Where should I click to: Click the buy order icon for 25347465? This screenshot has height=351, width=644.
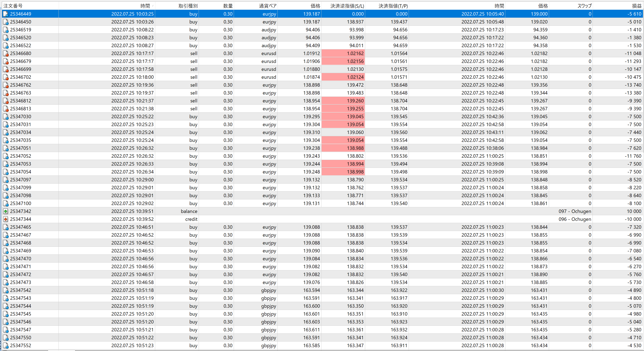5,227
